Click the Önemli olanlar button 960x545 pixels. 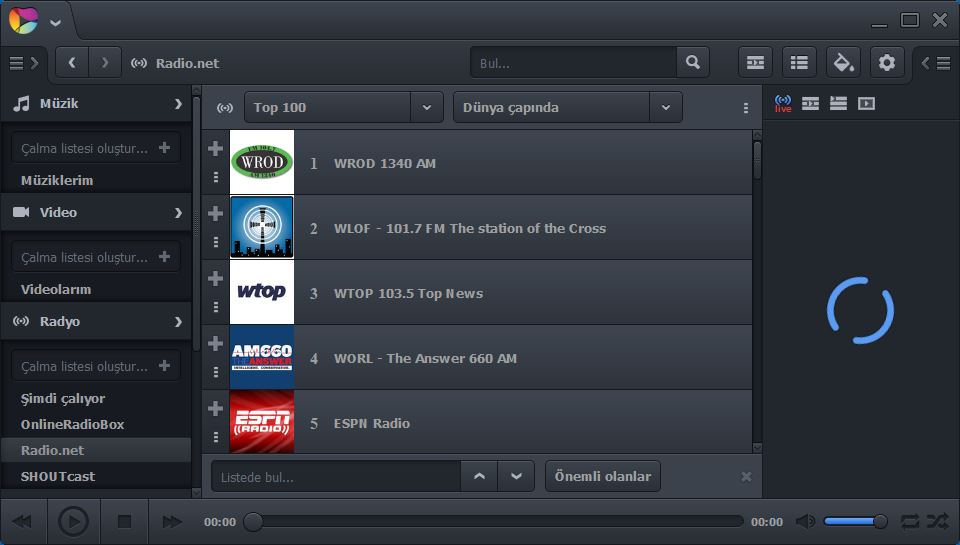pyautogui.click(x=602, y=476)
